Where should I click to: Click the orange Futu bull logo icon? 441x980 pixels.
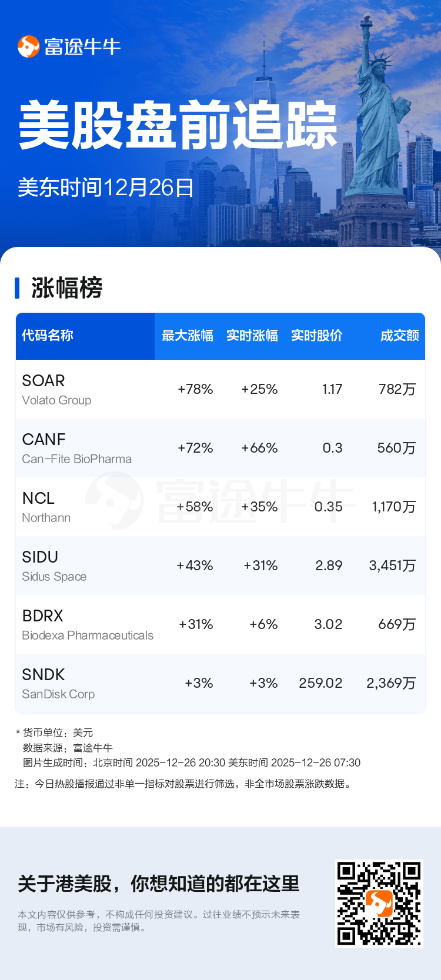(x=28, y=46)
